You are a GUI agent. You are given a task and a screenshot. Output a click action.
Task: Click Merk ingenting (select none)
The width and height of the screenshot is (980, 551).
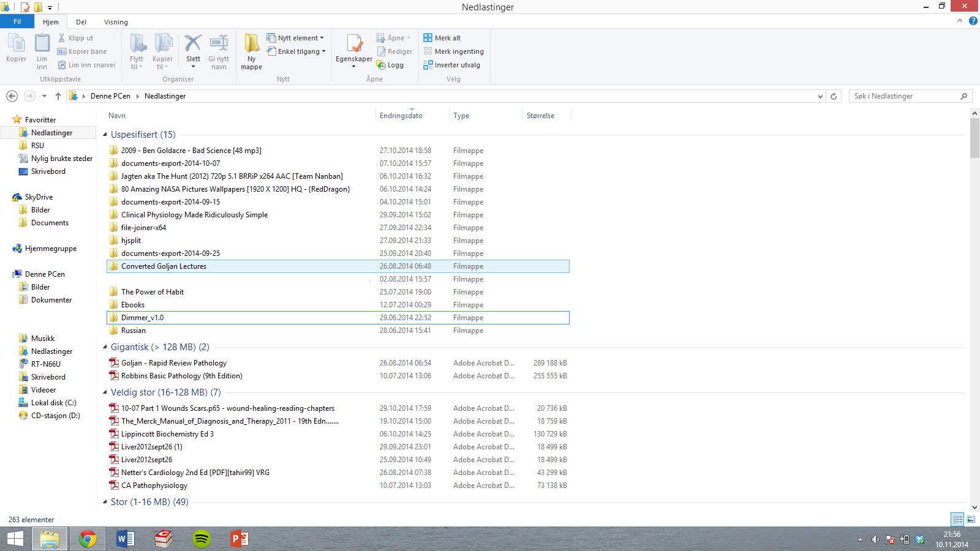[453, 51]
